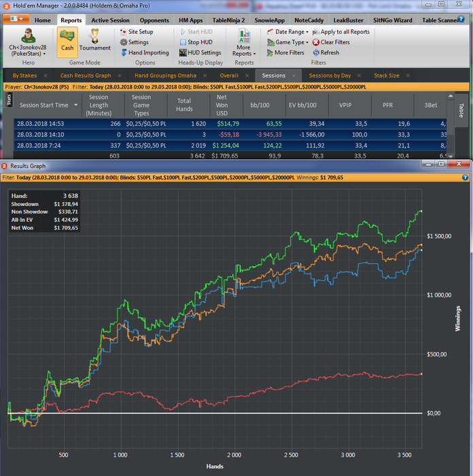This screenshot has height=476, width=473.
Task: Select the Cash Results Graph report tab
Action: (86, 75)
